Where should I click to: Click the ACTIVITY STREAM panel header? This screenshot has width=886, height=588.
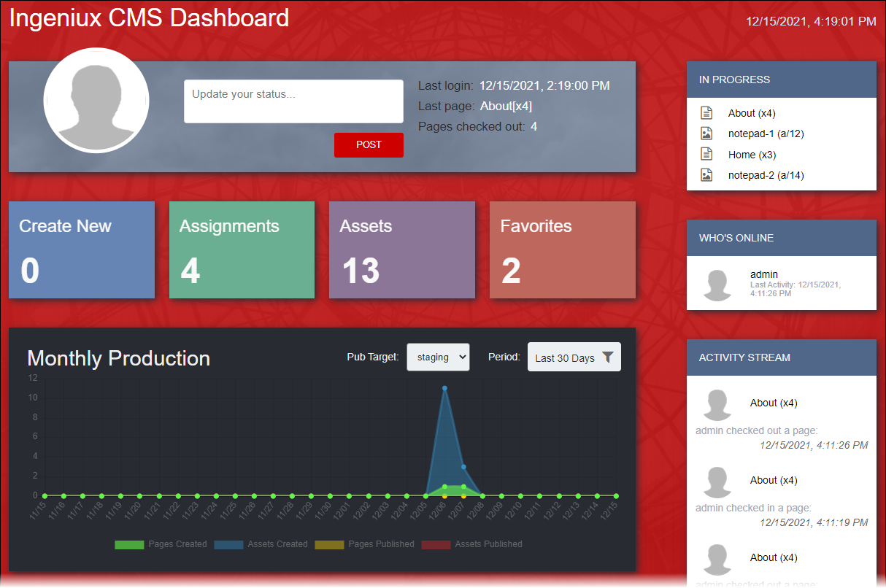click(x=782, y=357)
